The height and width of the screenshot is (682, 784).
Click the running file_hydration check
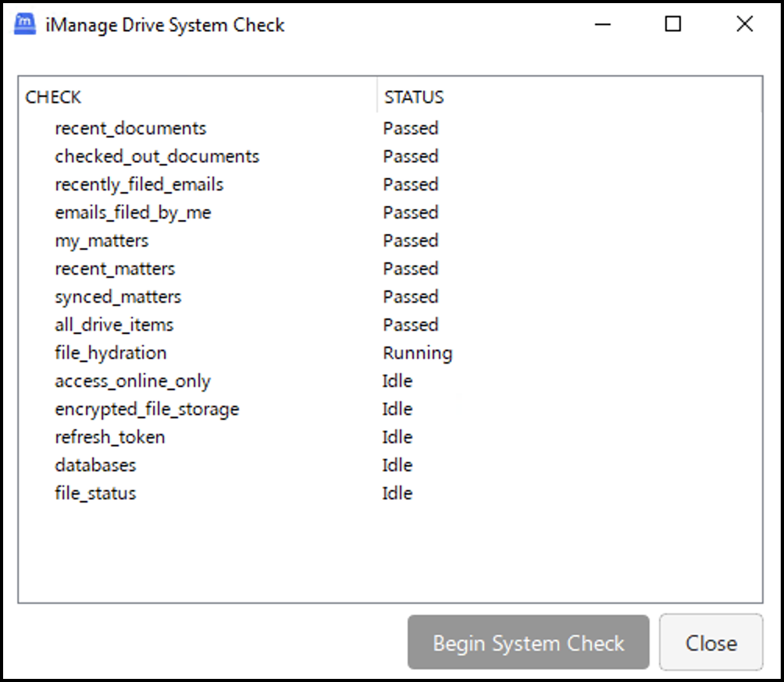click(110, 353)
